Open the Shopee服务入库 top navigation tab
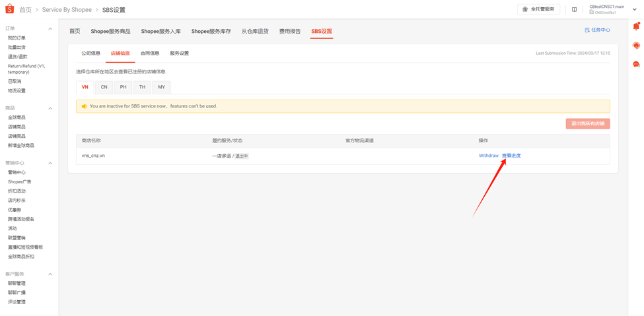 coord(161,31)
